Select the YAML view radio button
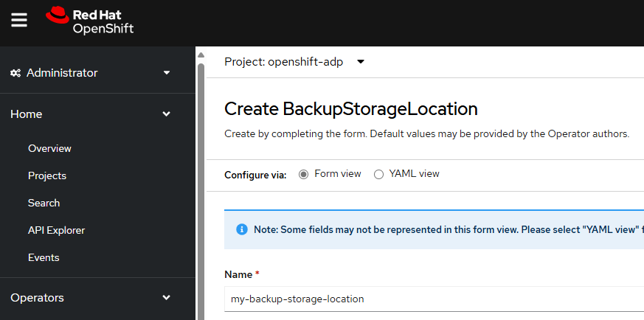Screen dimensions: 644x320 point(378,174)
